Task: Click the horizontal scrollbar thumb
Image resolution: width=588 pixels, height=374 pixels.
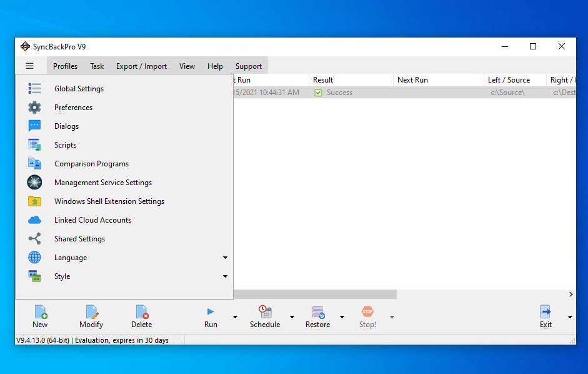Action: [315, 295]
